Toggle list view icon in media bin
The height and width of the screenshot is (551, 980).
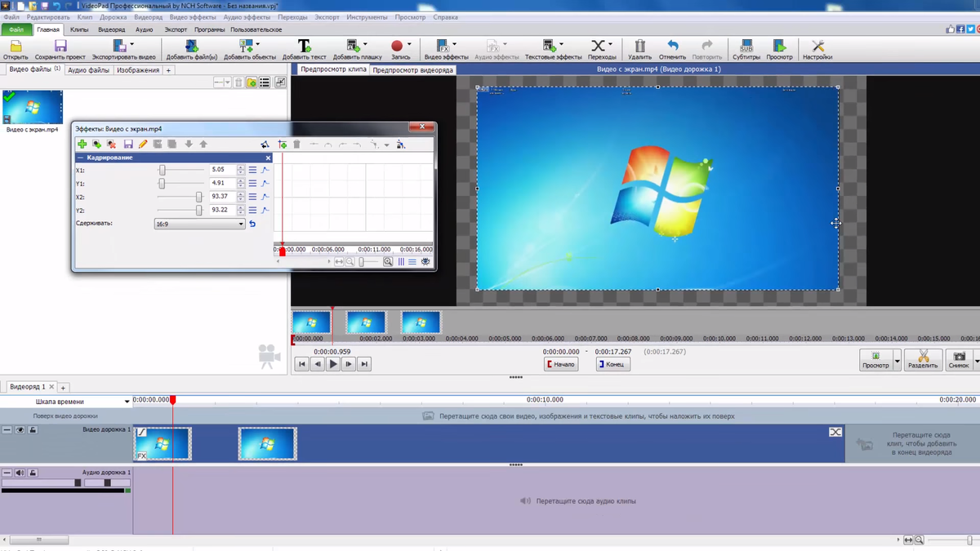tap(265, 82)
